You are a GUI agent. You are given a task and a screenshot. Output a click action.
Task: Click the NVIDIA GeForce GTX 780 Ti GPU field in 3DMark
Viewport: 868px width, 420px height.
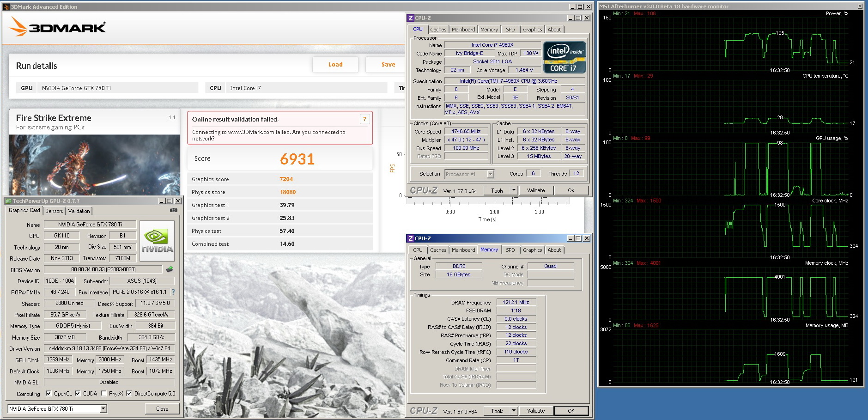pyautogui.click(x=117, y=88)
